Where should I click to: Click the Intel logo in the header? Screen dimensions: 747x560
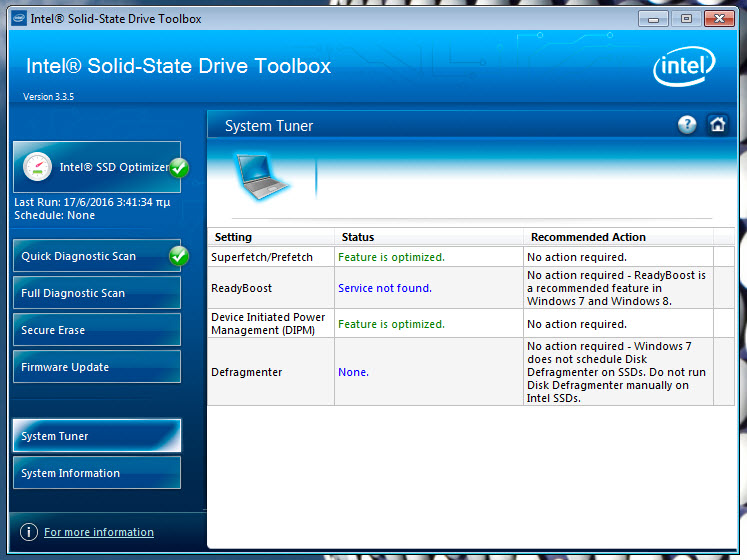click(684, 66)
